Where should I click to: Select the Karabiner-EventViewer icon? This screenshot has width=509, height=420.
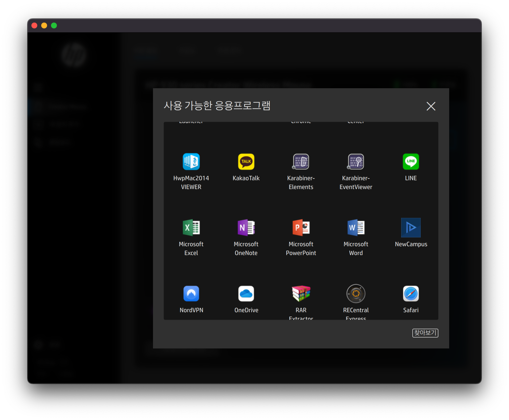click(x=356, y=162)
